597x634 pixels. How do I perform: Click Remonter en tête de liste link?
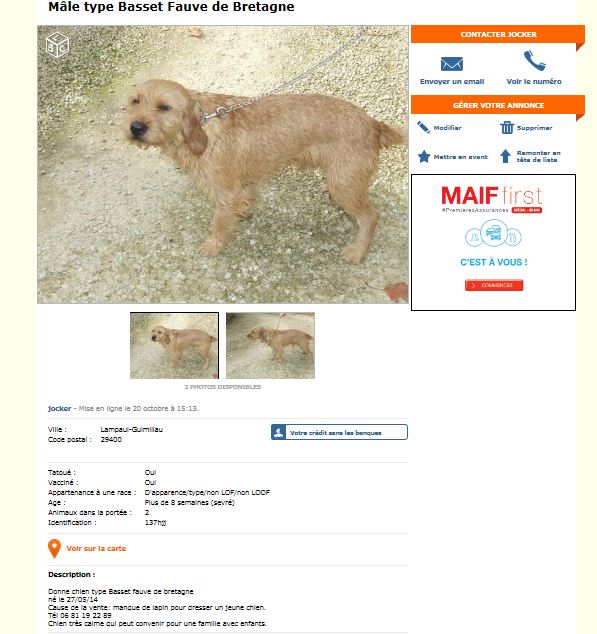(x=538, y=156)
